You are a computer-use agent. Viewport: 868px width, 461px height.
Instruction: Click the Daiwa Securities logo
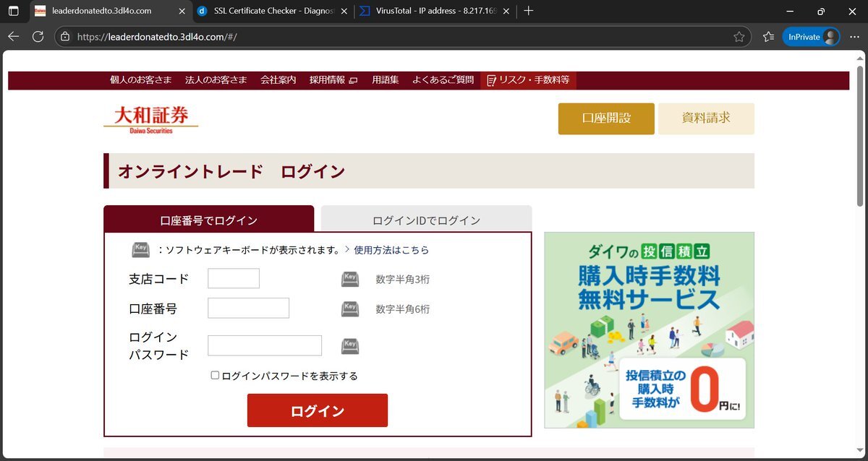(x=150, y=119)
